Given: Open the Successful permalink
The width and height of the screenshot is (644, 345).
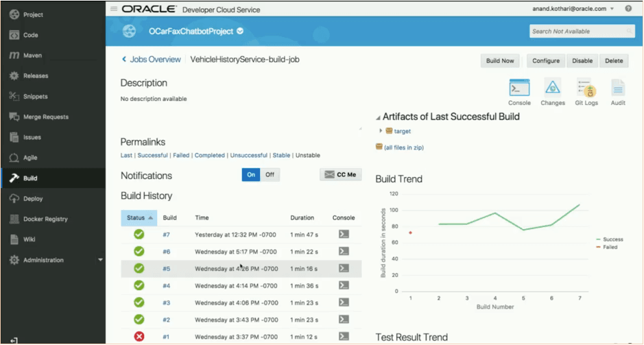Looking at the screenshot, I should (152, 155).
